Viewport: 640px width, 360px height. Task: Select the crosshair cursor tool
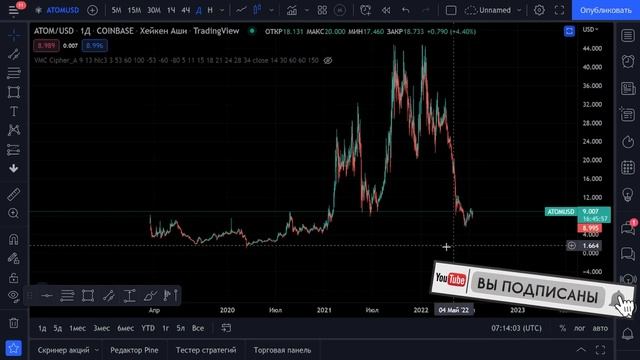(x=14, y=35)
